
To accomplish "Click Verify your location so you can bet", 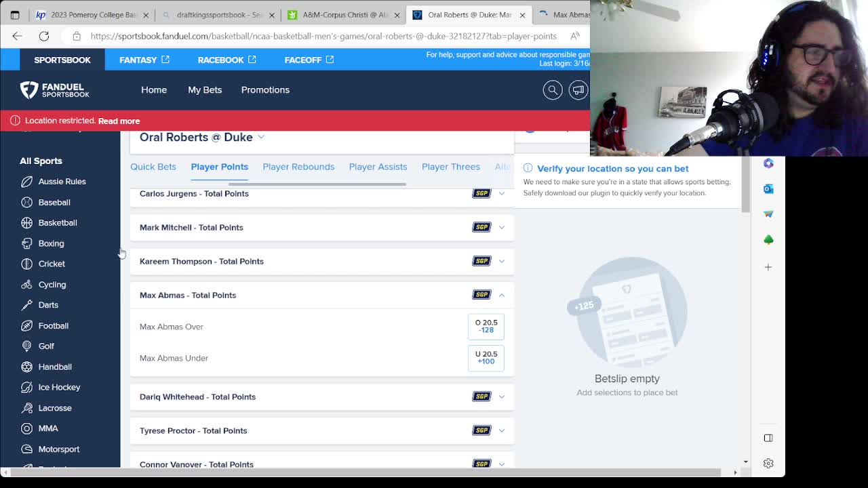I will tap(612, 168).
